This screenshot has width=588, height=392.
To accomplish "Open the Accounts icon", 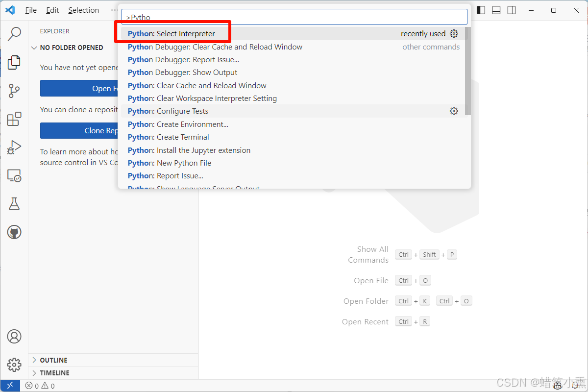I will tap(14, 337).
